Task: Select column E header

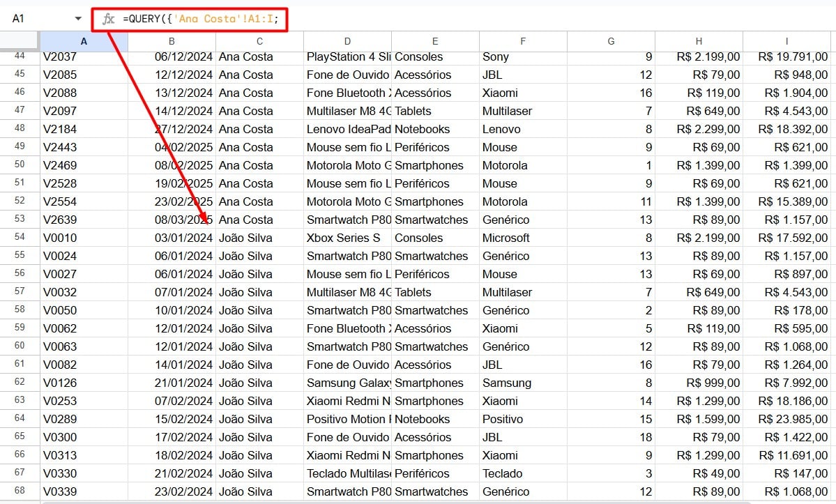Action: pyautogui.click(x=435, y=41)
